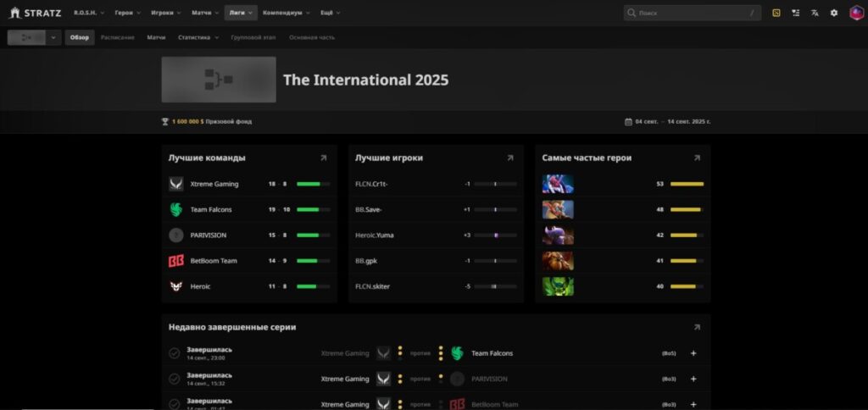
Task: Open most picked hero portrait with 53
Action: coord(558,185)
